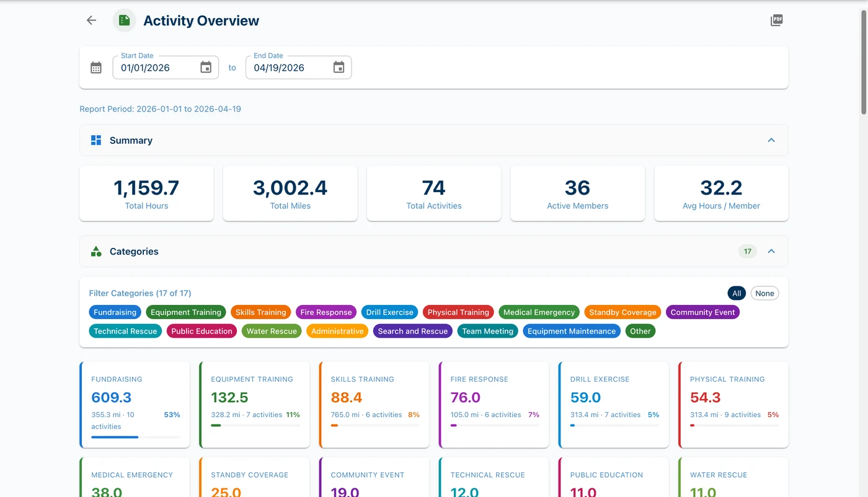Open the Active Members summary card
The image size is (868, 497).
(577, 193)
